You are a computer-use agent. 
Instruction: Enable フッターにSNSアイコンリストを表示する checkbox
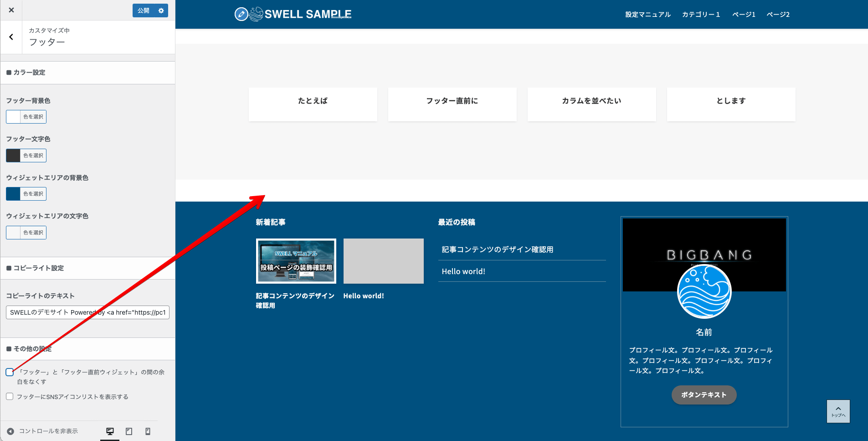click(x=10, y=396)
